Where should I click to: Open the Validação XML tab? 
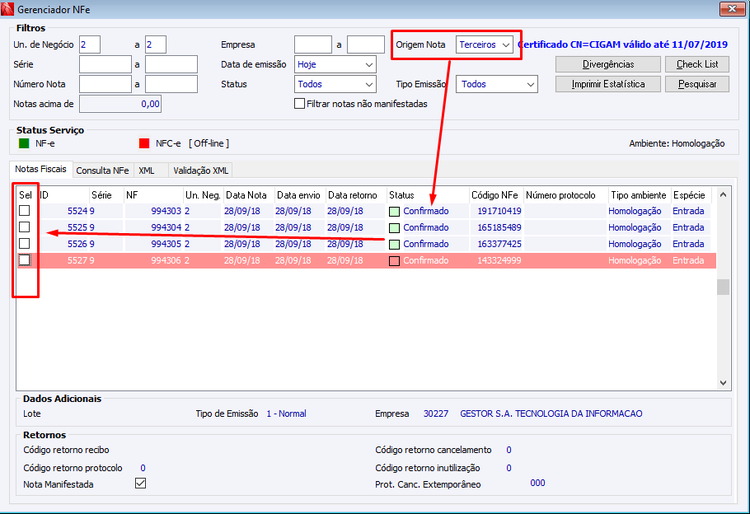pos(201,170)
